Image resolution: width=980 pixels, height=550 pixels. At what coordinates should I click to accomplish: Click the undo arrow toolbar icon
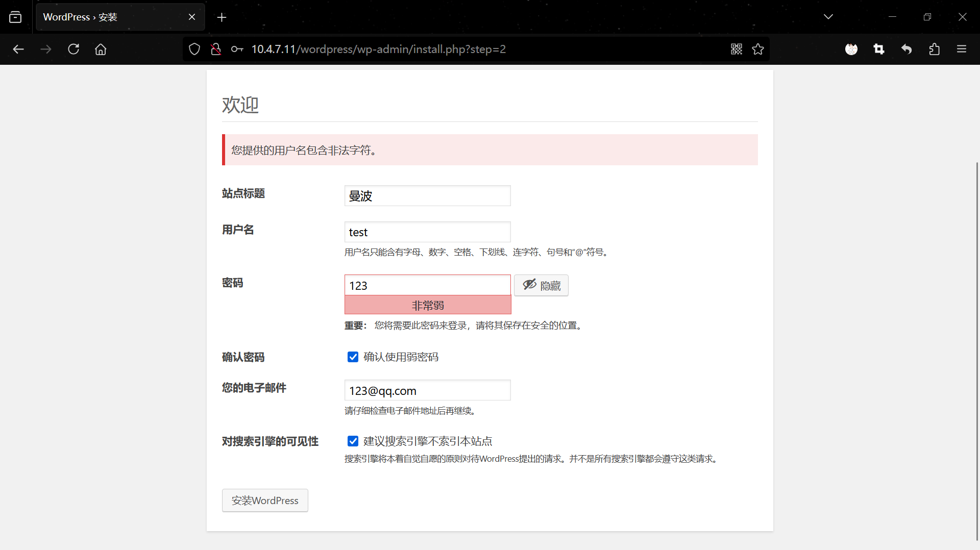click(x=906, y=49)
